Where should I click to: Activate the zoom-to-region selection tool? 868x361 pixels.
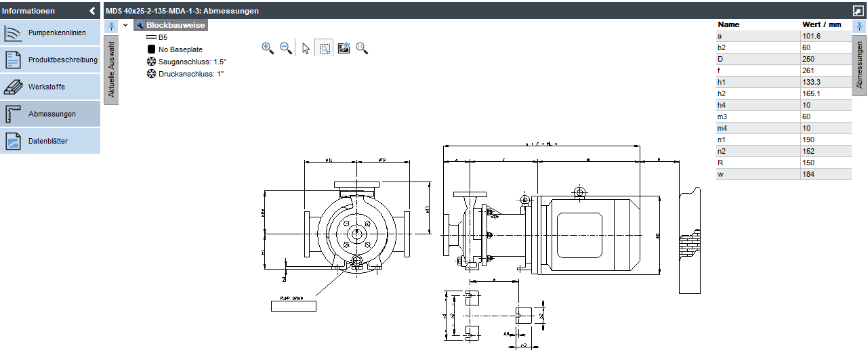[x=325, y=48]
